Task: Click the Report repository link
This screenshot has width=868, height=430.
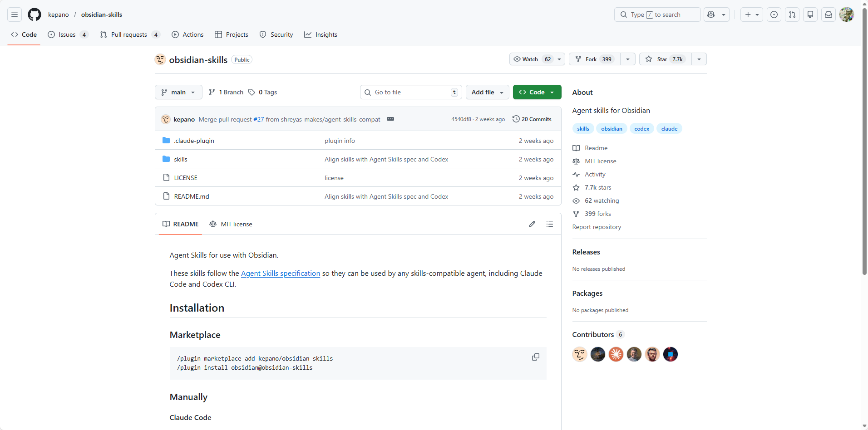Action: pyautogui.click(x=597, y=227)
